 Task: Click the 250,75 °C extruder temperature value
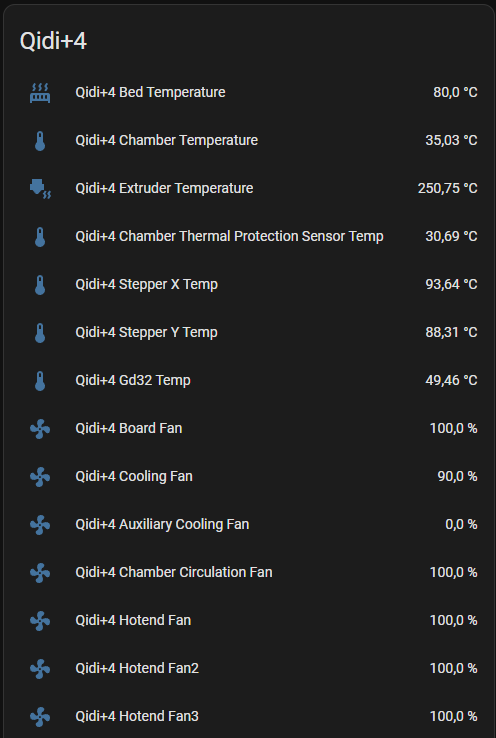(448, 188)
